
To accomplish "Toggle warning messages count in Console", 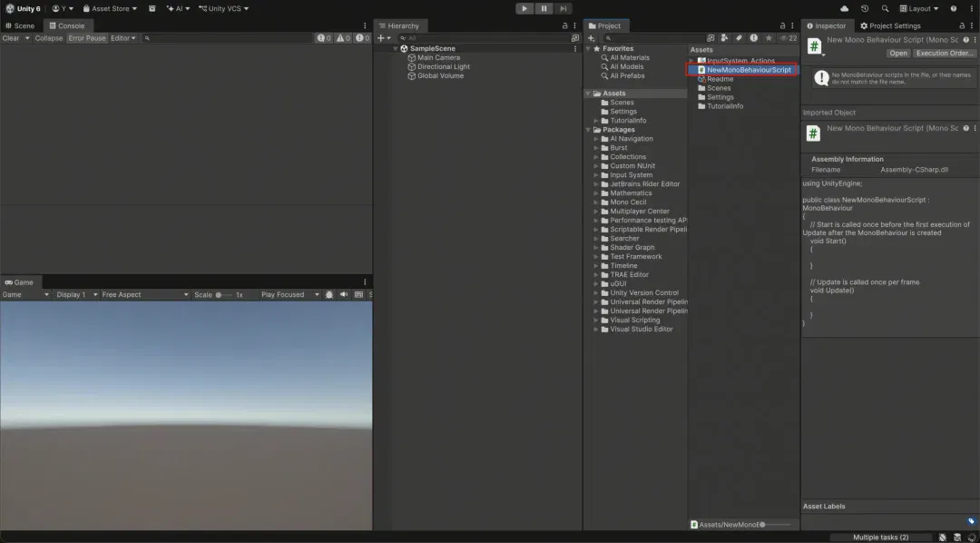I will pos(343,38).
